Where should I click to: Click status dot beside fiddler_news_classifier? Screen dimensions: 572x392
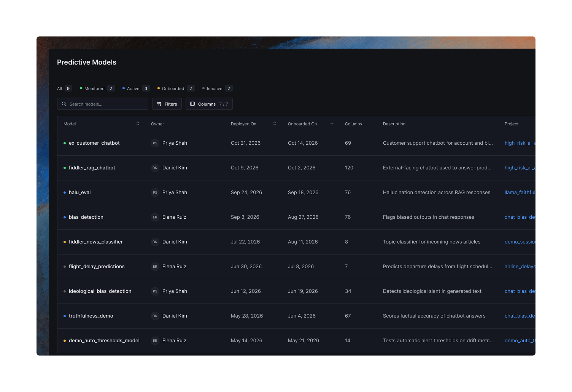[65, 242]
